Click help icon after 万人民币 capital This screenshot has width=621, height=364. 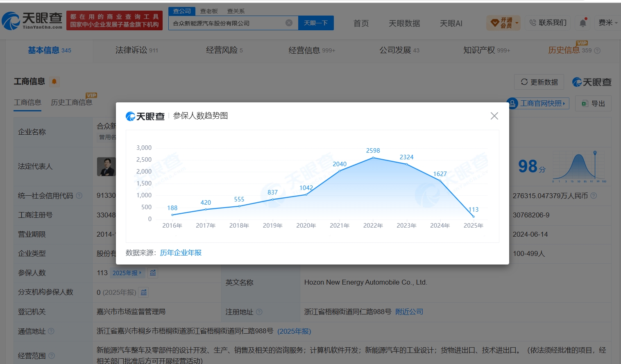point(594,196)
